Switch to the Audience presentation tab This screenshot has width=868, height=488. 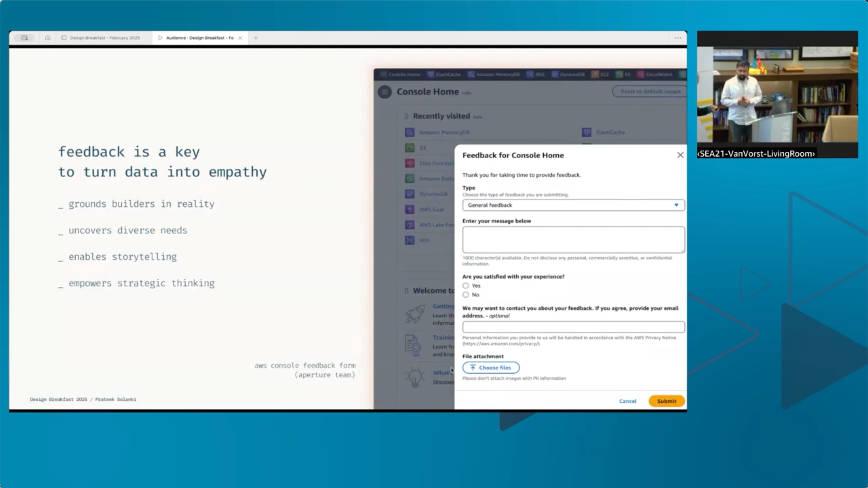(197, 38)
